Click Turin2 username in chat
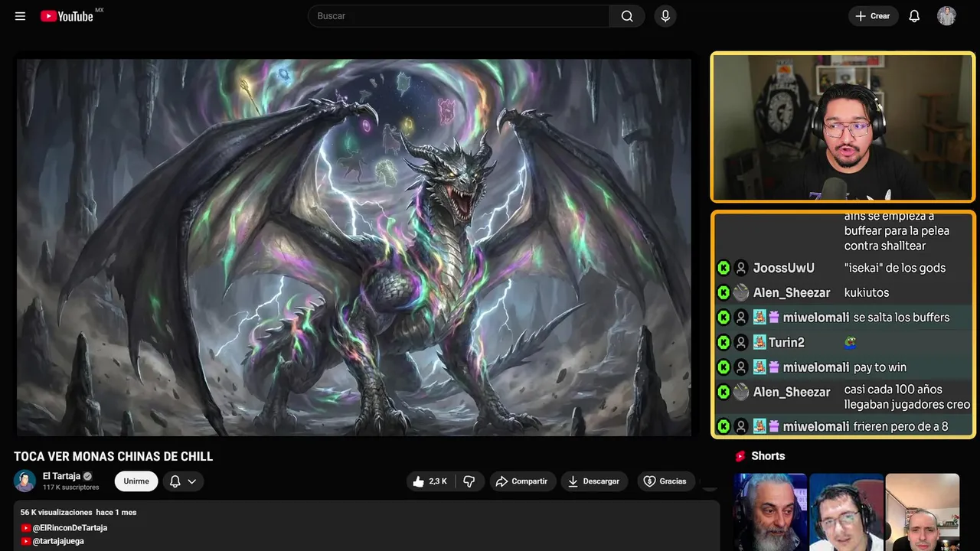 (786, 342)
